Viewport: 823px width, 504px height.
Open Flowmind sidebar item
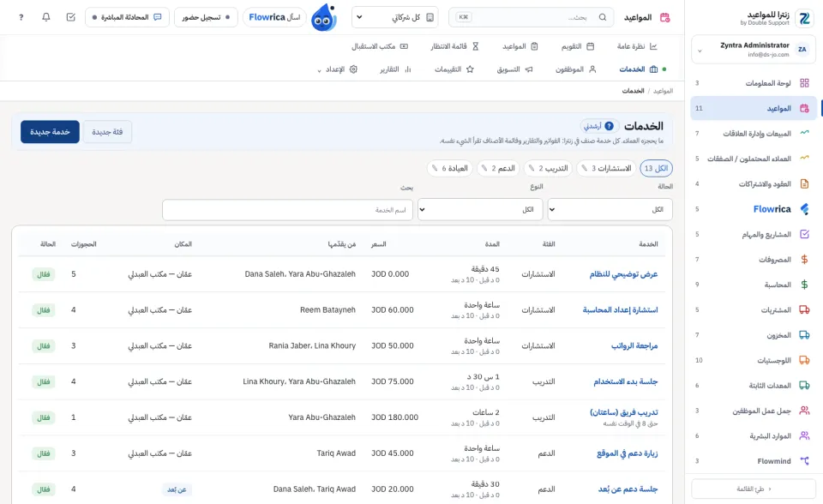point(754,461)
